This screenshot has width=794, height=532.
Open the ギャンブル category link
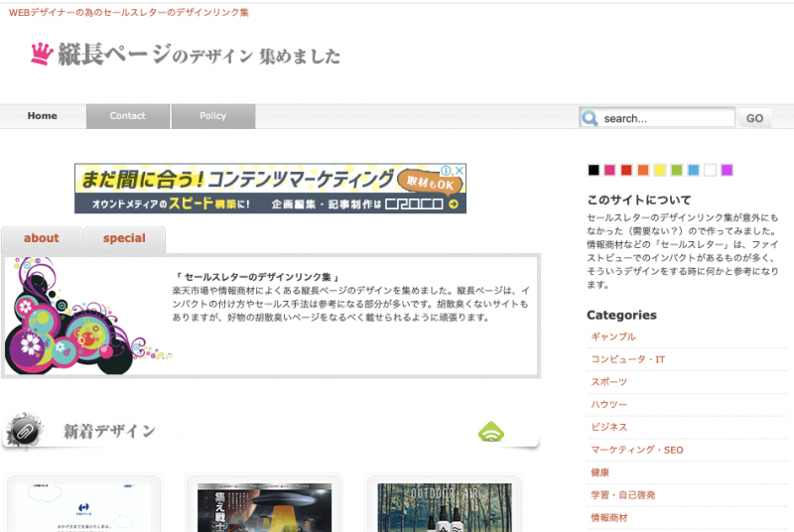click(613, 336)
